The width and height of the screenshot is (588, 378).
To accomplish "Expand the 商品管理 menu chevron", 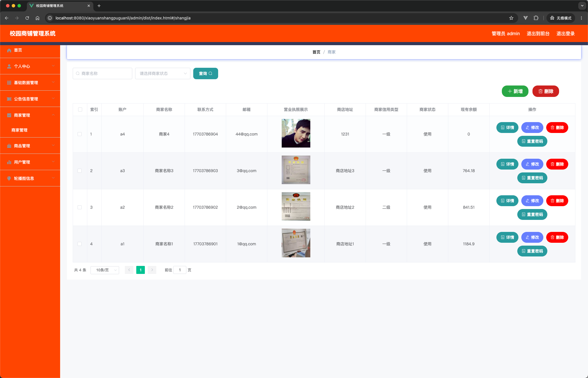I will pyautogui.click(x=53, y=146).
